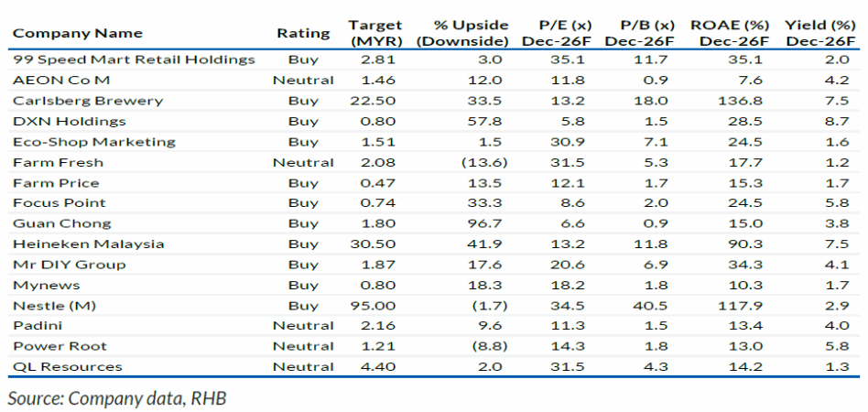Click the Source: Company data, RHB note

point(117,397)
